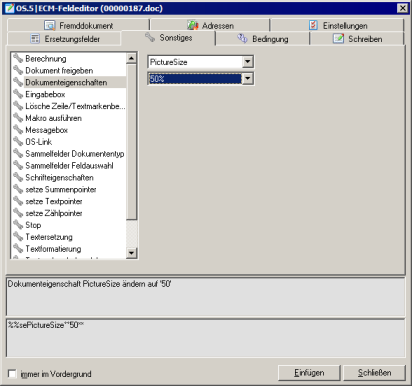Select the Sonstiges tab

[168, 38]
